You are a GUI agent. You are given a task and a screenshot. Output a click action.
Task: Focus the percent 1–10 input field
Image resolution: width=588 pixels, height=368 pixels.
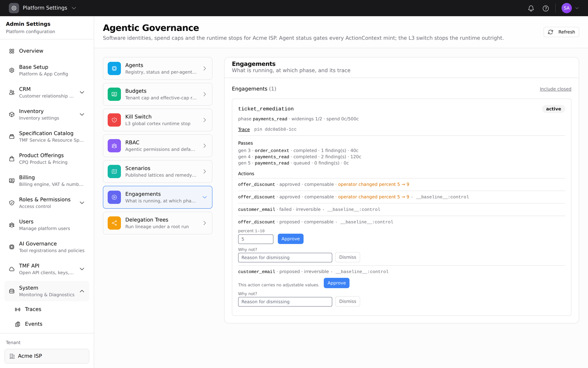(256, 239)
